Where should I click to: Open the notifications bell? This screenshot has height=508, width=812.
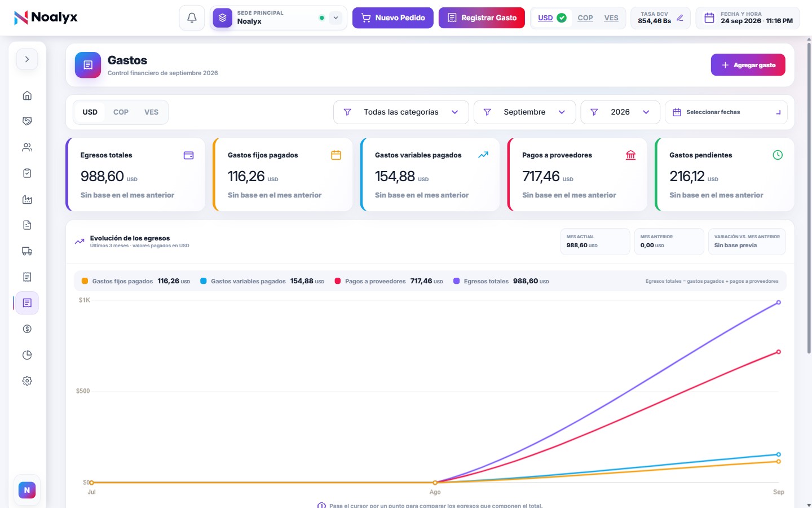click(x=192, y=18)
